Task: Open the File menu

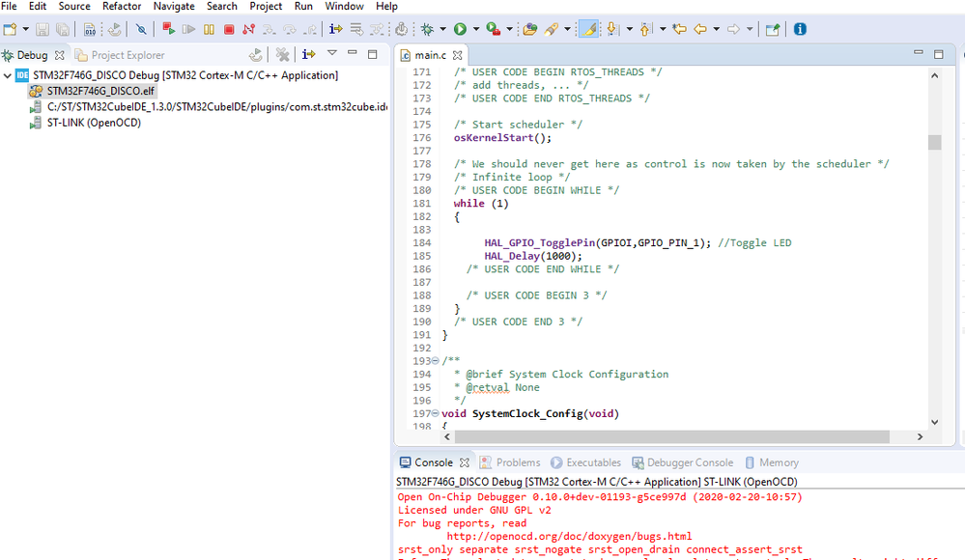Action: coord(9,6)
